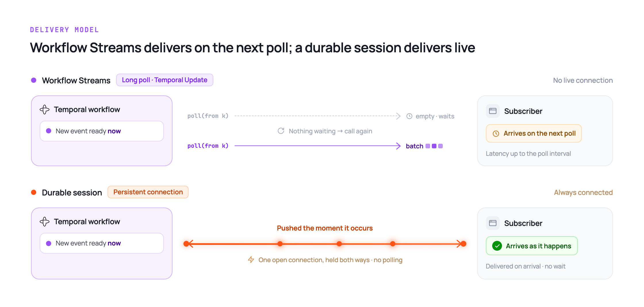Screen dimensions: 644x307
Task: Click the middle dot on the orange connection line
Action: (339, 244)
